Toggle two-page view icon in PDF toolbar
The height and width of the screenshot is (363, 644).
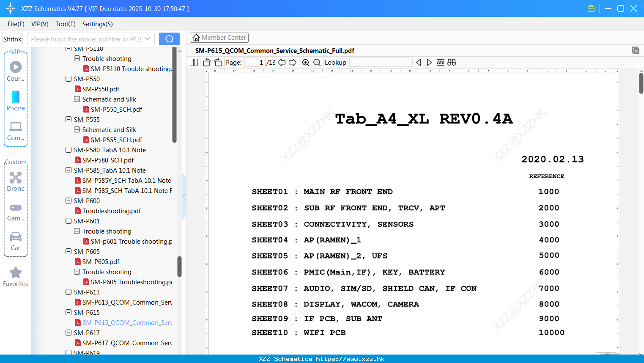194,62
